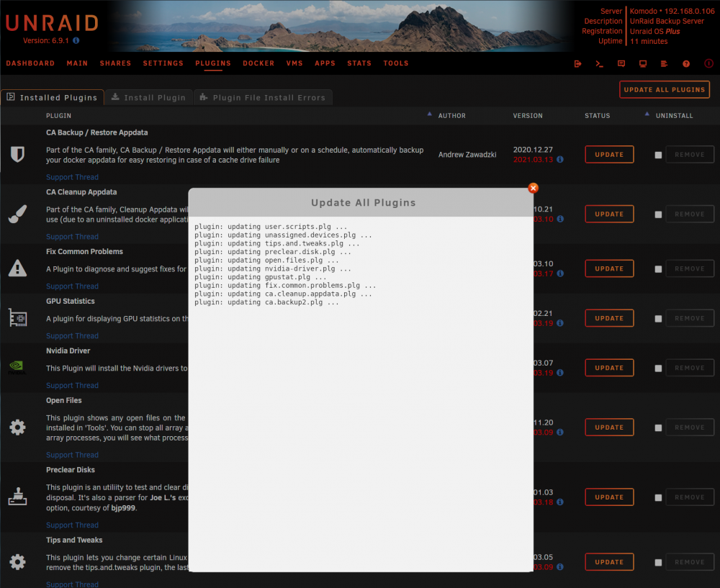Click the Update All Plugins button
720x588 pixels.
(x=664, y=89)
